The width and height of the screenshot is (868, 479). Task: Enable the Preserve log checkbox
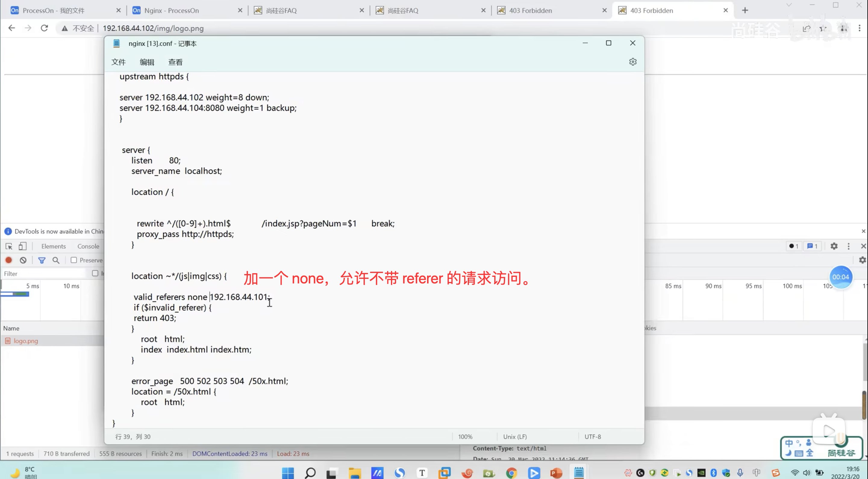click(74, 260)
